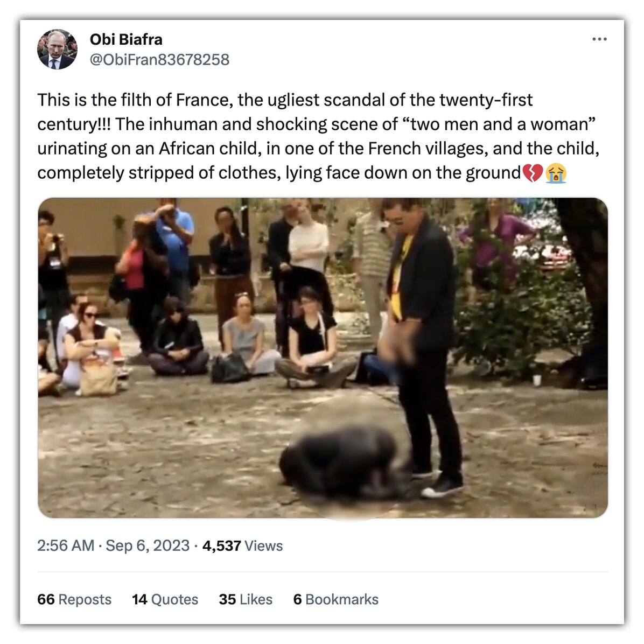Click the seated woman wearing sunglasses in video

(x=91, y=349)
